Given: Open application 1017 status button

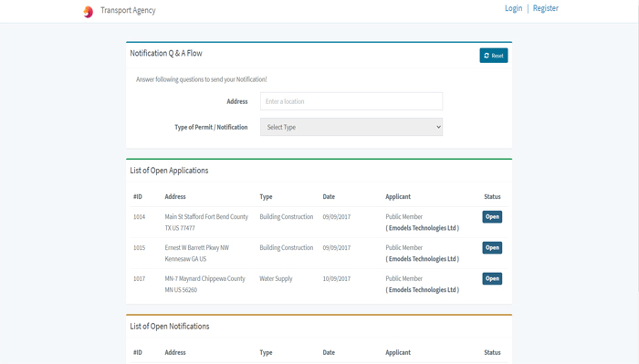Looking at the screenshot, I should pos(492,278).
